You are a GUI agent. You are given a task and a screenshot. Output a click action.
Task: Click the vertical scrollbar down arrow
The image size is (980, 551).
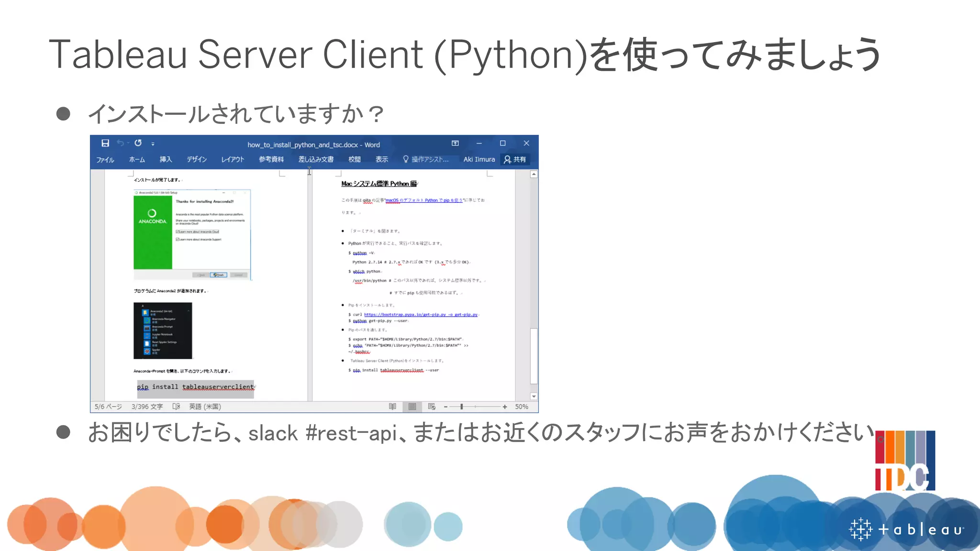534,397
